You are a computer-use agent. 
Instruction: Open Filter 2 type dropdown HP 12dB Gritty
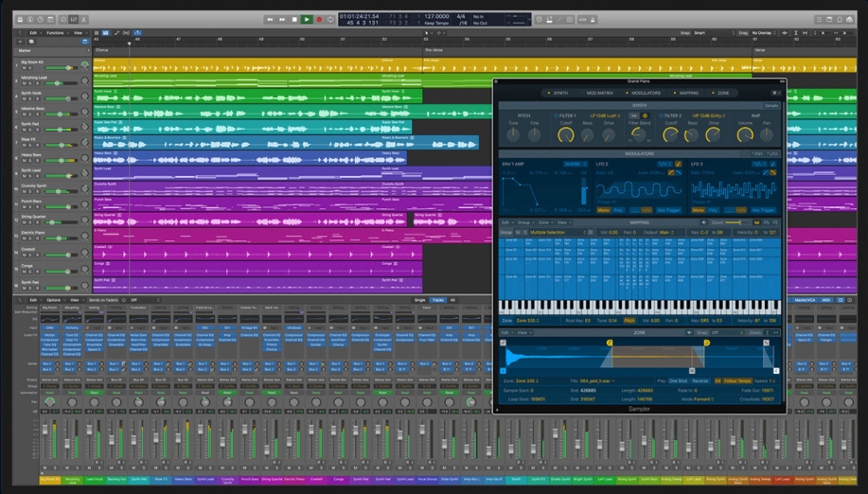[x=711, y=115]
